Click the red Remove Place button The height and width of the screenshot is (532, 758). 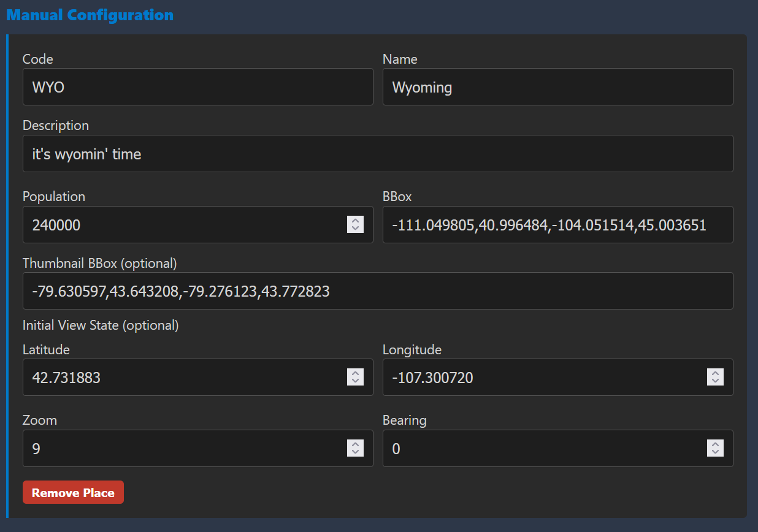click(x=73, y=493)
